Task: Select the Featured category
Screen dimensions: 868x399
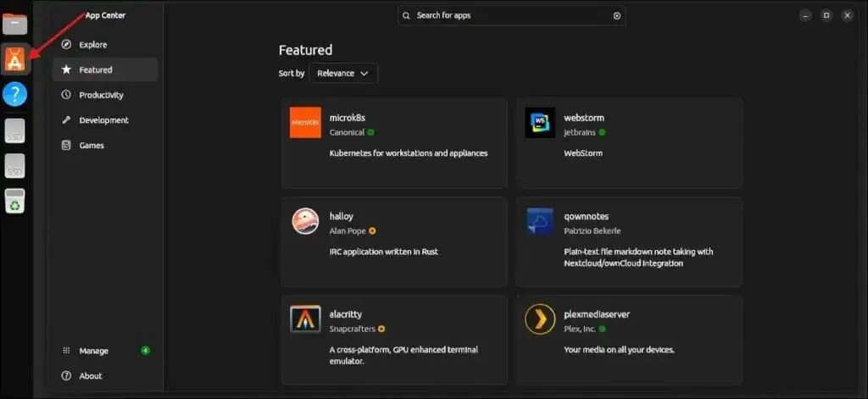Action: [x=104, y=69]
